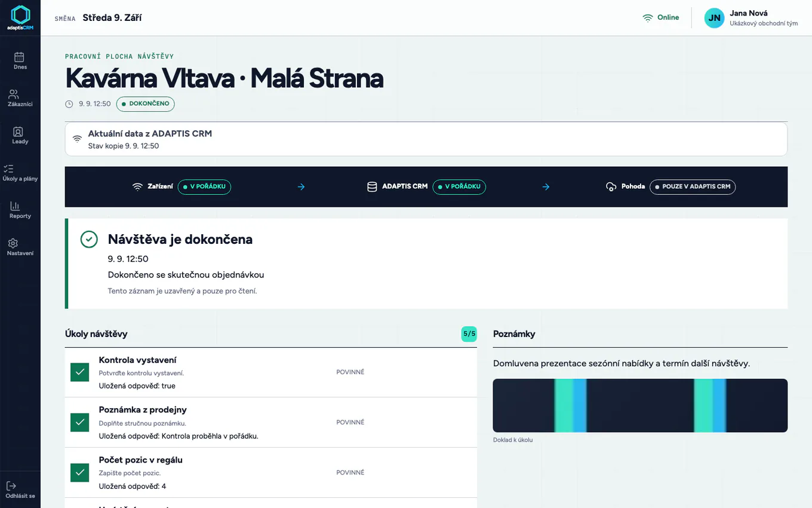Screen dimensions: 812x508
Task: Click the Zařízení wifi icon
Action: coord(137,186)
